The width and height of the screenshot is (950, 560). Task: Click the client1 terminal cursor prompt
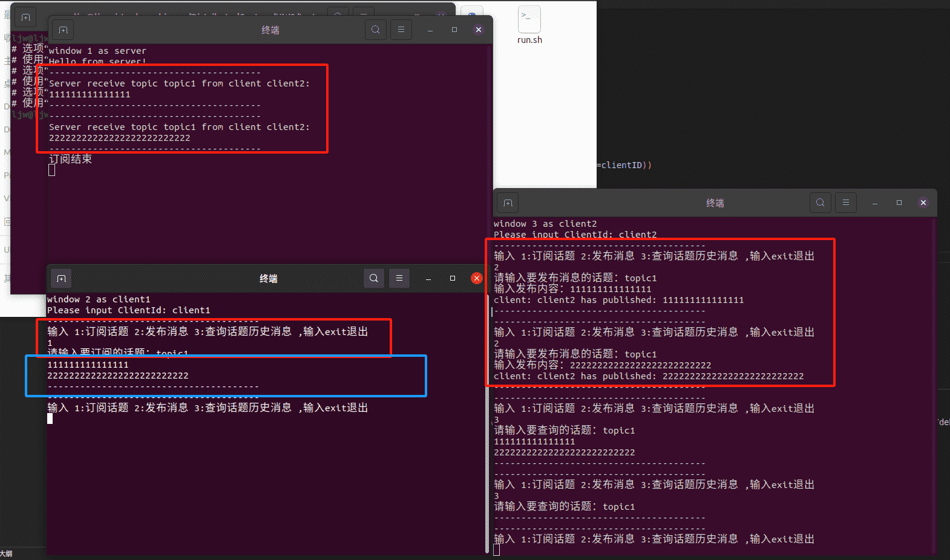click(x=50, y=418)
